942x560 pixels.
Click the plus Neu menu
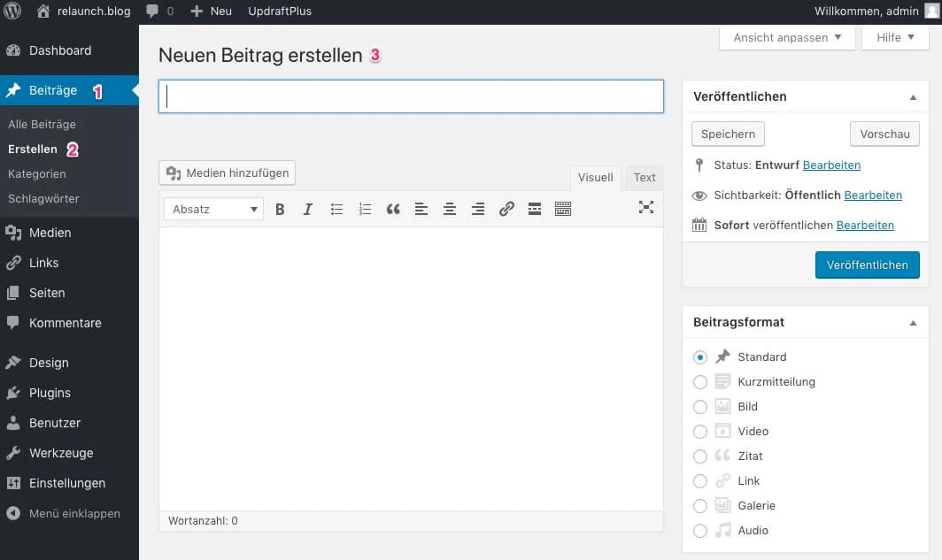pyautogui.click(x=211, y=11)
